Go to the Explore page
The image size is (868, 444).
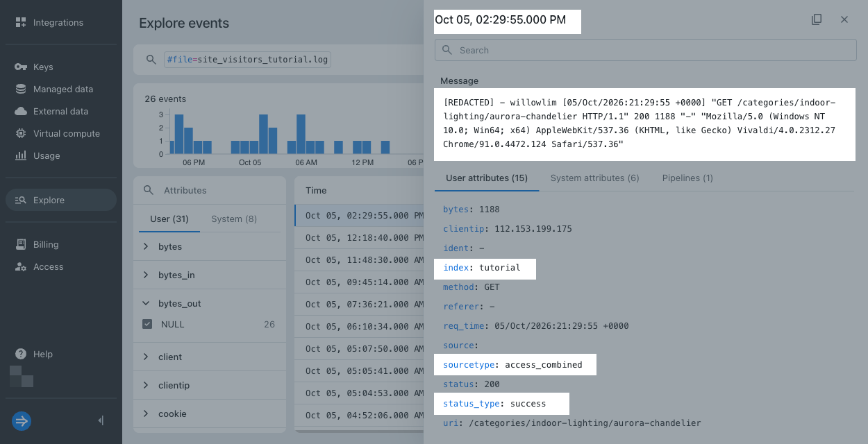tap(61, 200)
